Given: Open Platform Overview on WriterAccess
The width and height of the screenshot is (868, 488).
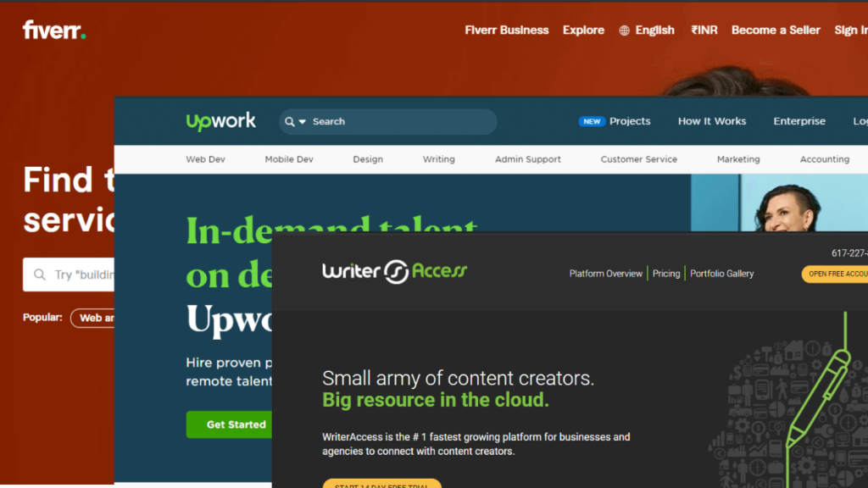Looking at the screenshot, I should click(x=605, y=274).
